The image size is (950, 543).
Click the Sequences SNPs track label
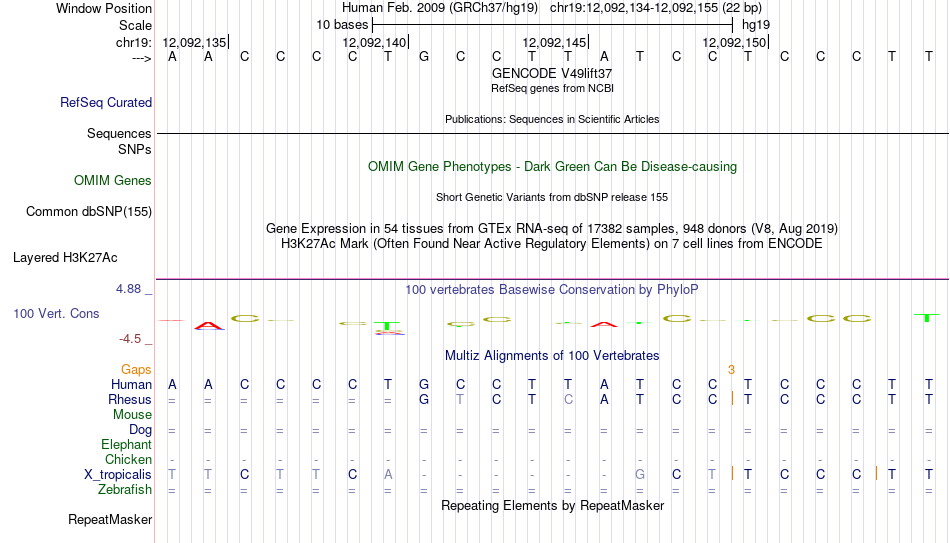pyautogui.click(x=119, y=141)
